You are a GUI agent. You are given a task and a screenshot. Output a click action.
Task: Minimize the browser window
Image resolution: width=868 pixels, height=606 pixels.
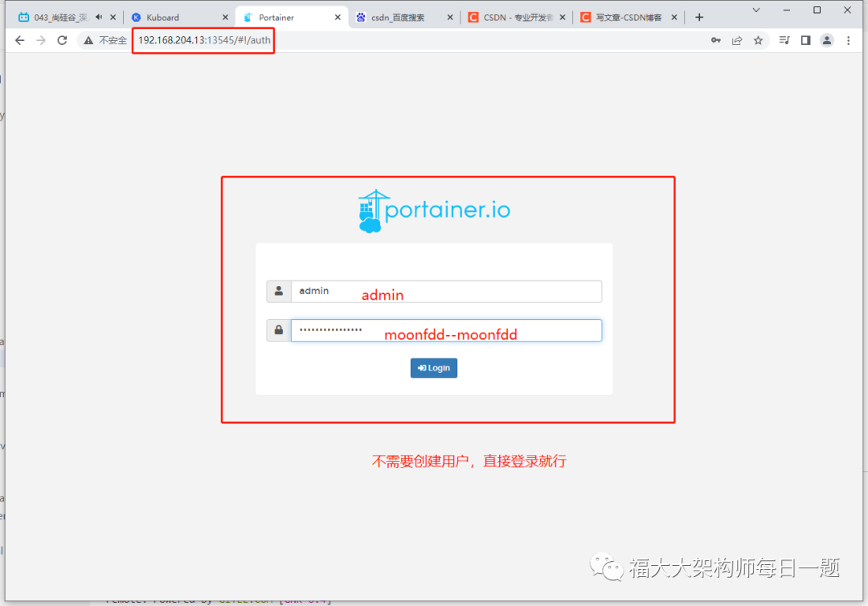pyautogui.click(x=787, y=10)
